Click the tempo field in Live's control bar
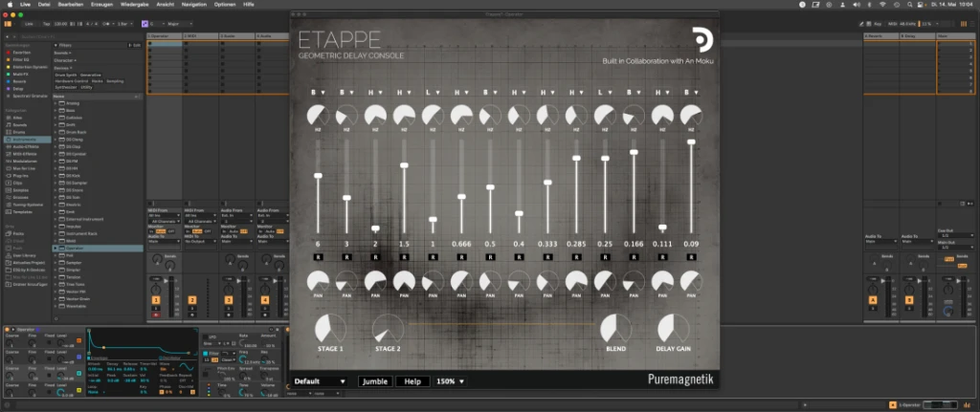This screenshot has height=412, width=980. (60, 24)
